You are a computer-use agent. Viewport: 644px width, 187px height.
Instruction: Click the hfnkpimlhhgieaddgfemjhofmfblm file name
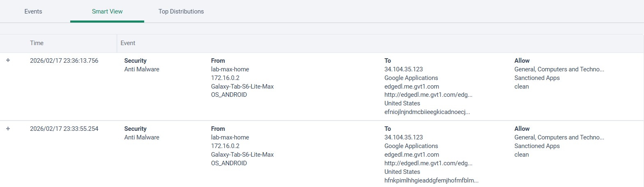coord(431,180)
